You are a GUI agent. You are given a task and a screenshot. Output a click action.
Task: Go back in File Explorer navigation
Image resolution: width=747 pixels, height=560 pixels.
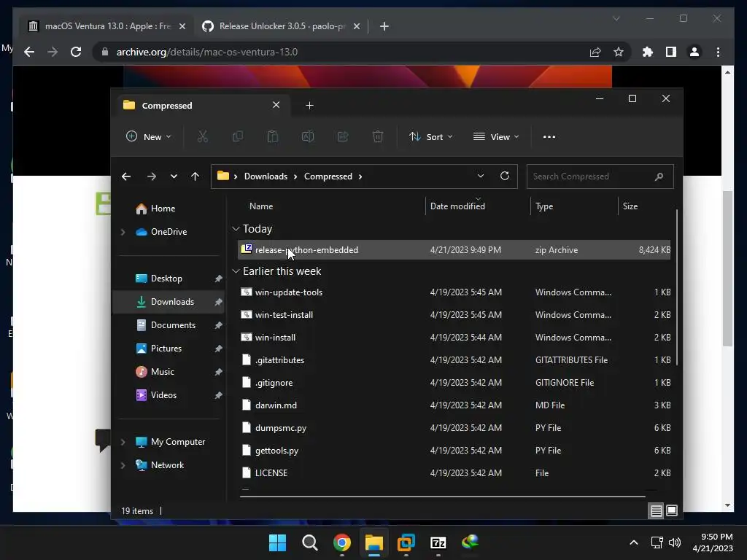click(126, 176)
